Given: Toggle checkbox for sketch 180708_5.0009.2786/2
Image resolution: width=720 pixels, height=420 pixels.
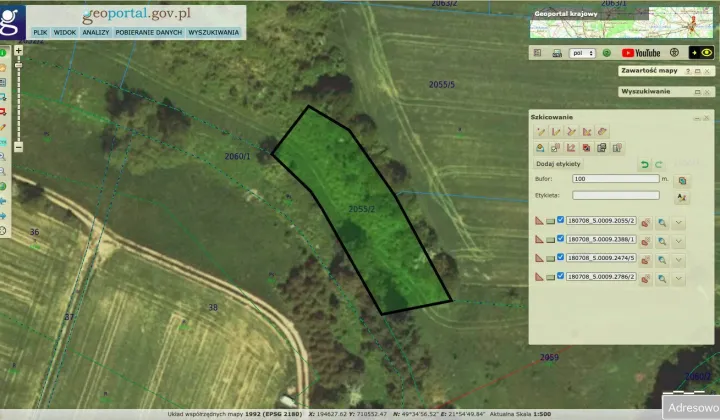Looking at the screenshot, I should pos(561,276).
